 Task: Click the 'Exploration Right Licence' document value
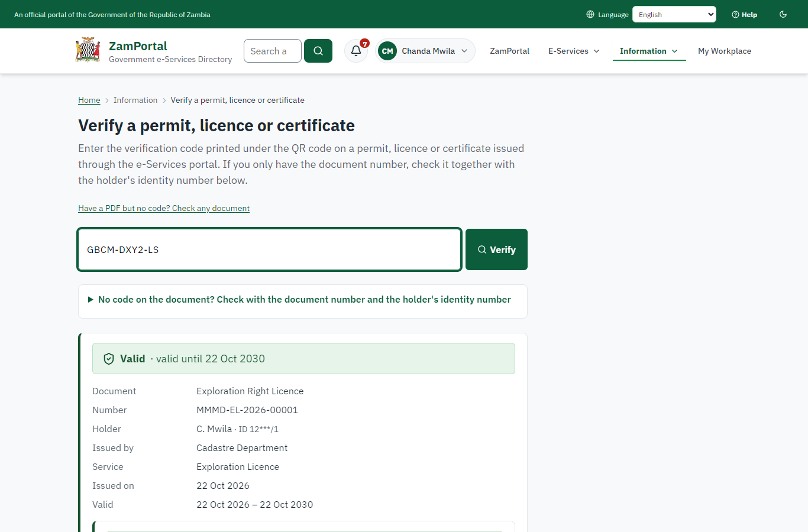click(x=250, y=391)
